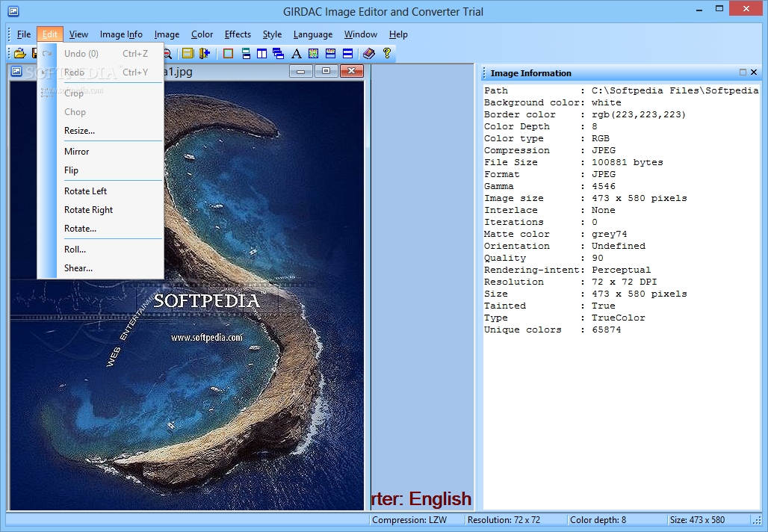This screenshot has height=532, width=768.
Task: Open the Window menu
Action: [361, 34]
